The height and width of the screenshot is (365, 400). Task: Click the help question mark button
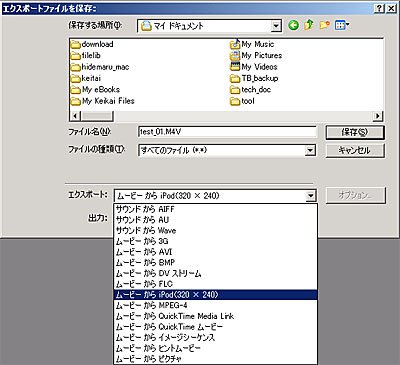[x=379, y=9]
